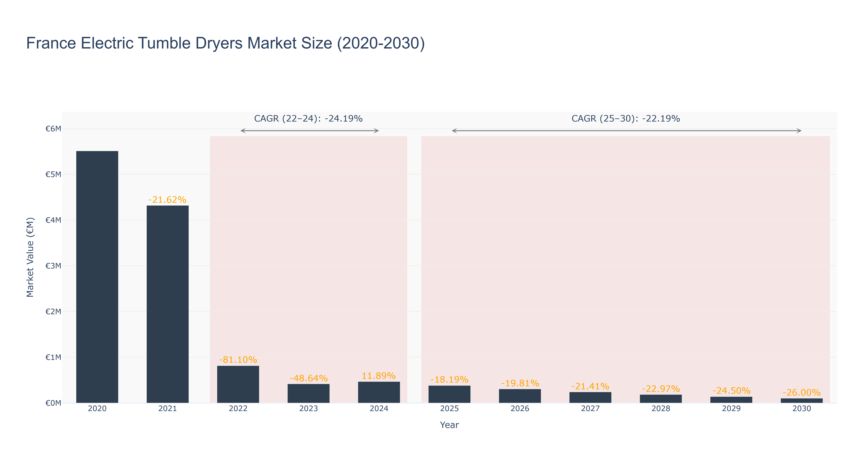Viewport: 868px width, 465px height.
Task: Click the €6M y-axis tick label
Action: click(x=53, y=129)
